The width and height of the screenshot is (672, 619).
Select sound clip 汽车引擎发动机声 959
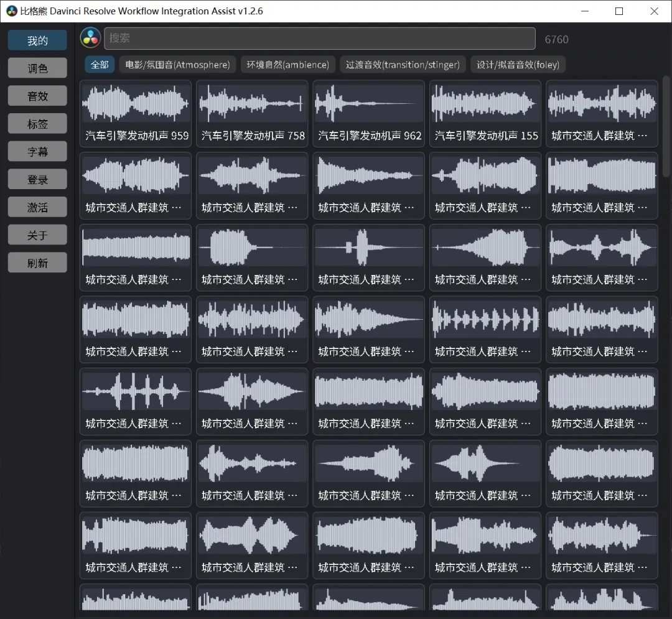136,113
